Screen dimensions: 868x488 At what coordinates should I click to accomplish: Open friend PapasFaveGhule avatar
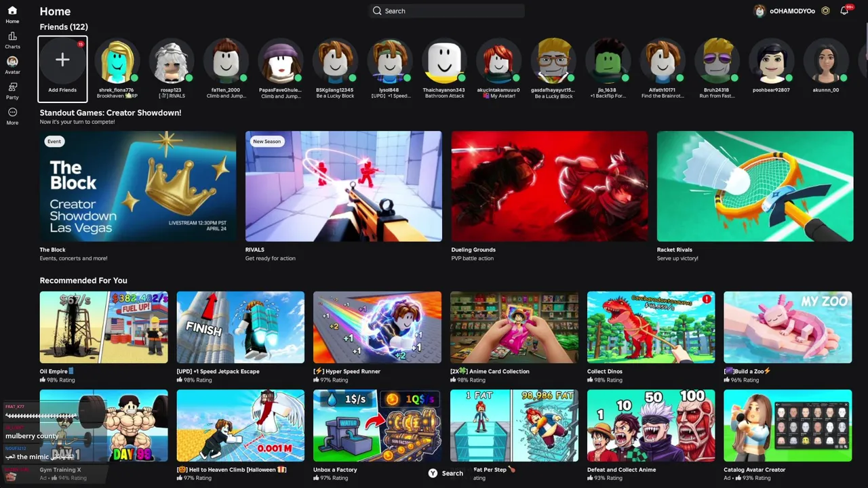(281, 60)
